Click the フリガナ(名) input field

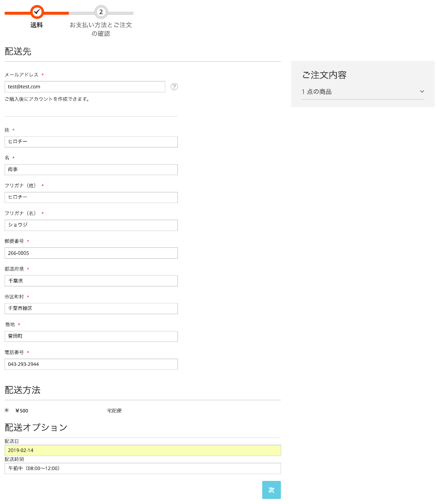coord(91,225)
